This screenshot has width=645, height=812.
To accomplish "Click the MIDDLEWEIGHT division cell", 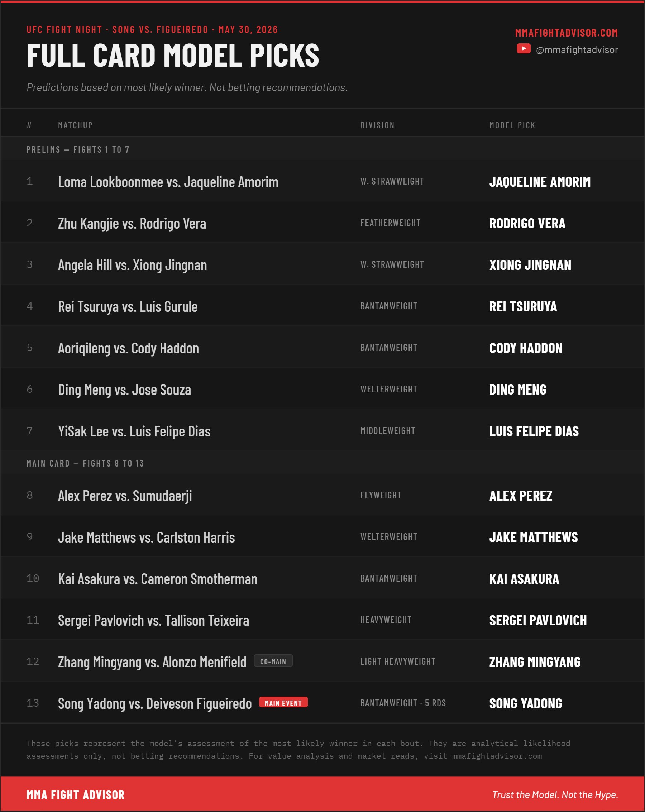I will [x=388, y=430].
